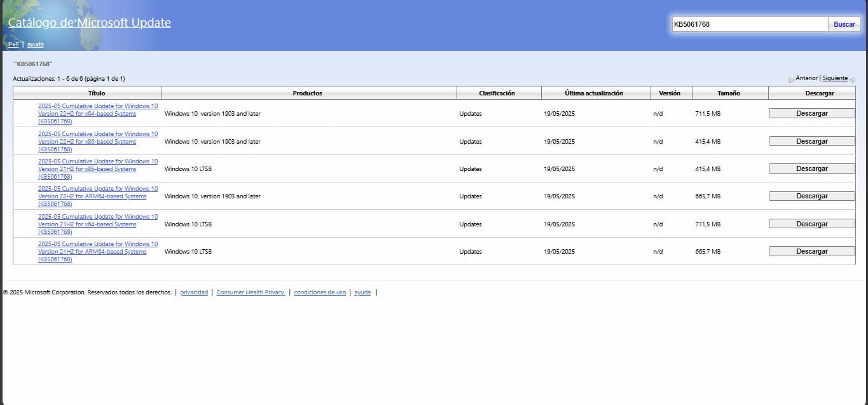Open the 22H2 x86-based Systems update link
Viewport: 868px width, 405px height.
tap(98, 141)
